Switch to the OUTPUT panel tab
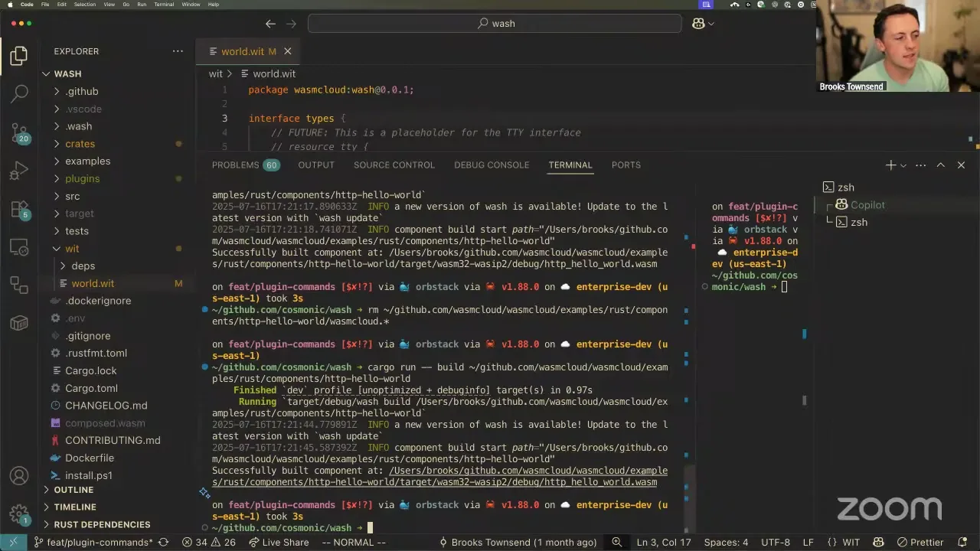The height and width of the screenshot is (551, 980). pyautogui.click(x=316, y=165)
